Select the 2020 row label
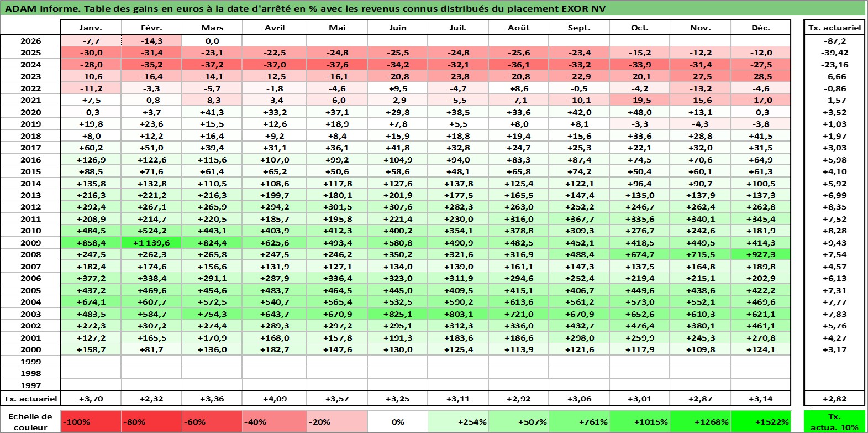868x433 pixels. [30, 112]
